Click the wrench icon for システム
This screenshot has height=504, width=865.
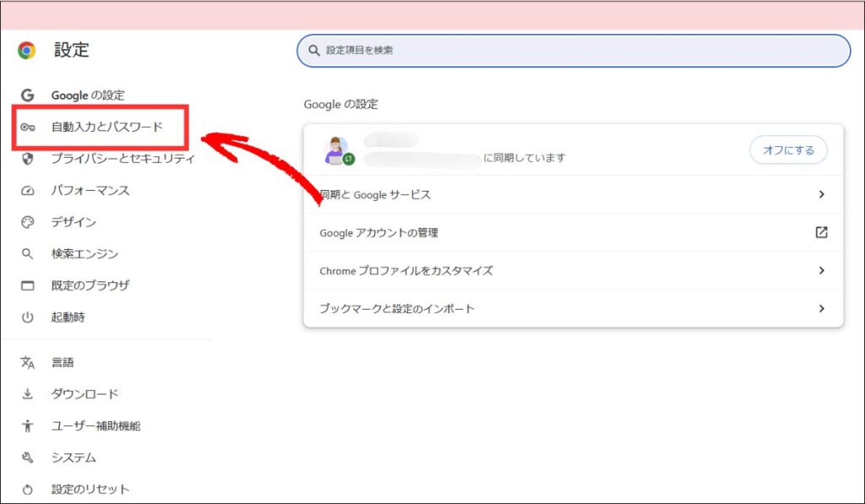tap(28, 458)
